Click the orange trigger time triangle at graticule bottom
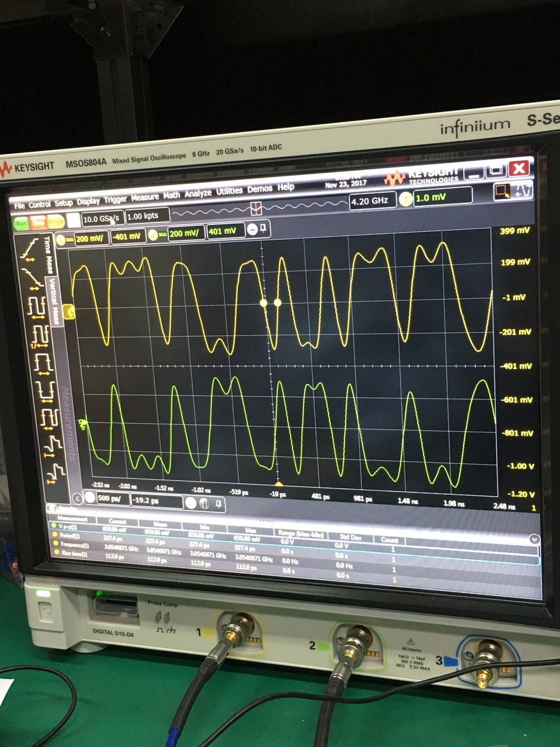The width and height of the screenshot is (560, 747). coord(278,484)
